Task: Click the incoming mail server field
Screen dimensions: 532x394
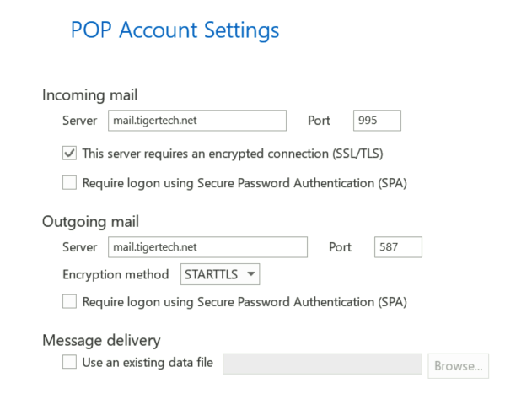Action: tap(197, 121)
